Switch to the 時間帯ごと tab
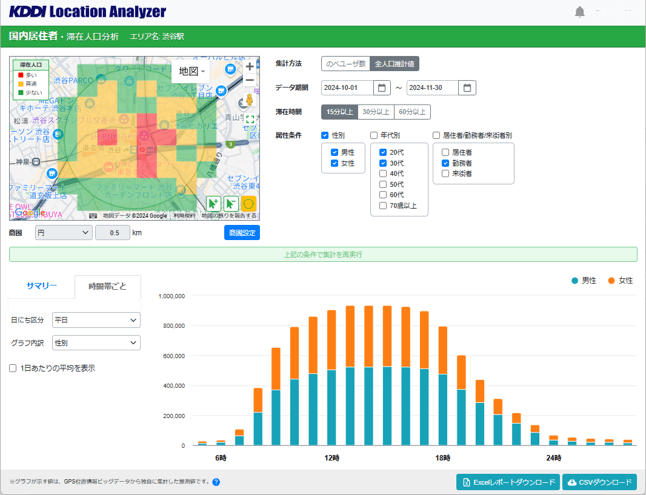 click(108, 286)
